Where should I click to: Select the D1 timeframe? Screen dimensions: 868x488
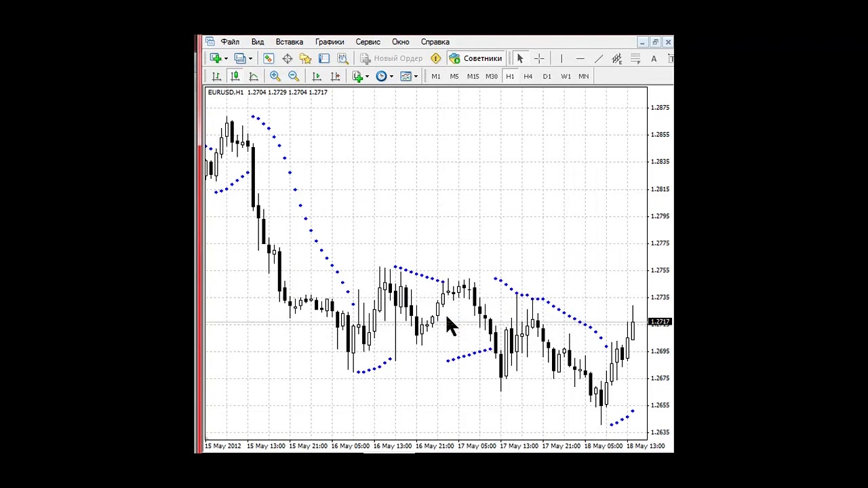coord(547,77)
